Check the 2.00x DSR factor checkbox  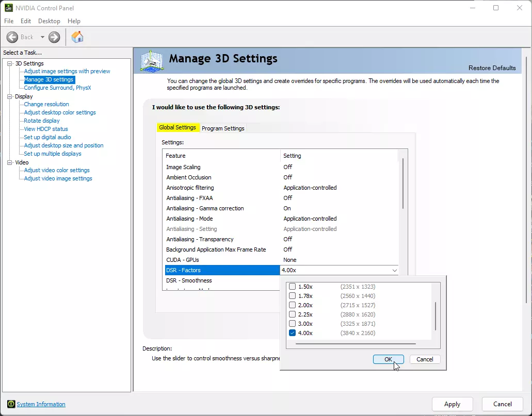[x=292, y=305]
